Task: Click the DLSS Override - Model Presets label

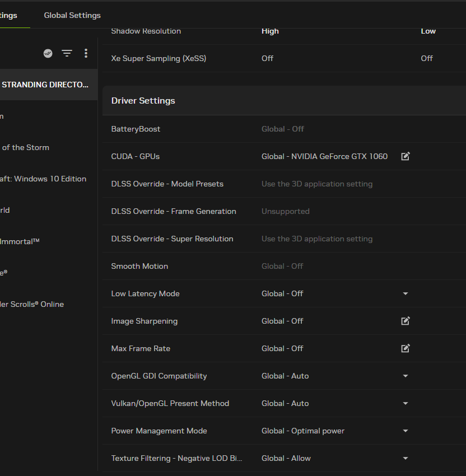Action: pos(167,184)
